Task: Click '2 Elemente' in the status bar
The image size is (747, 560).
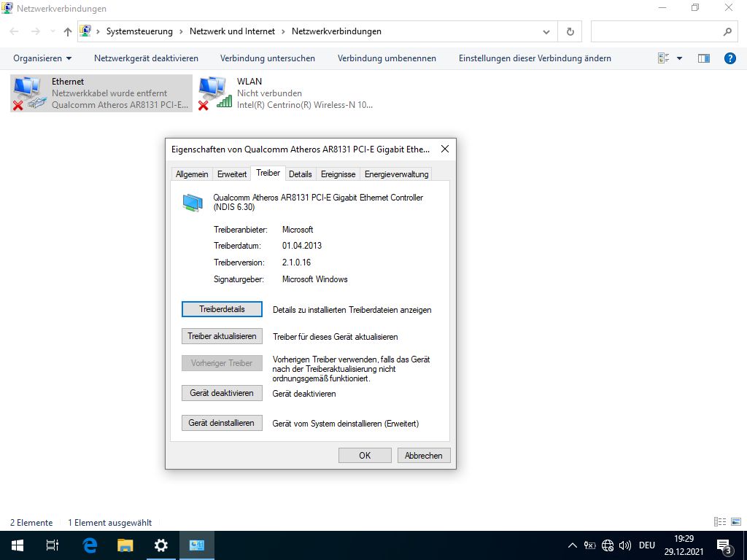Action: tap(31, 522)
